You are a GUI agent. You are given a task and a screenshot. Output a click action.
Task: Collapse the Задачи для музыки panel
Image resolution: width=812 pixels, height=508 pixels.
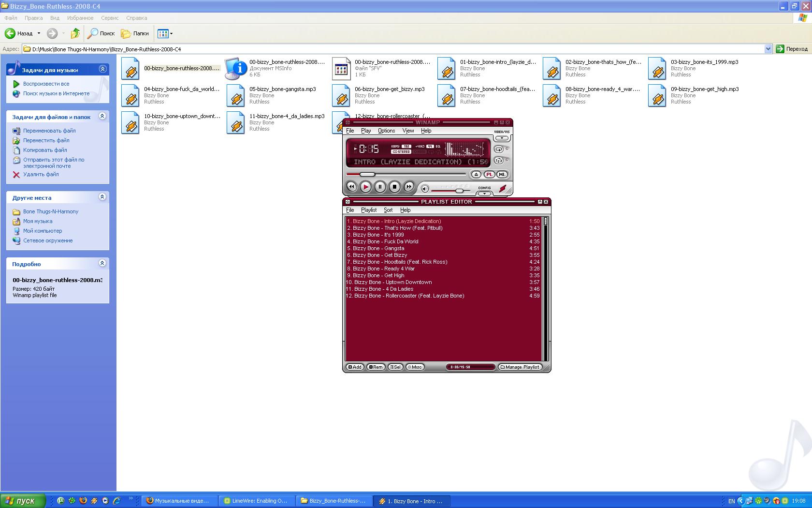pyautogui.click(x=102, y=69)
